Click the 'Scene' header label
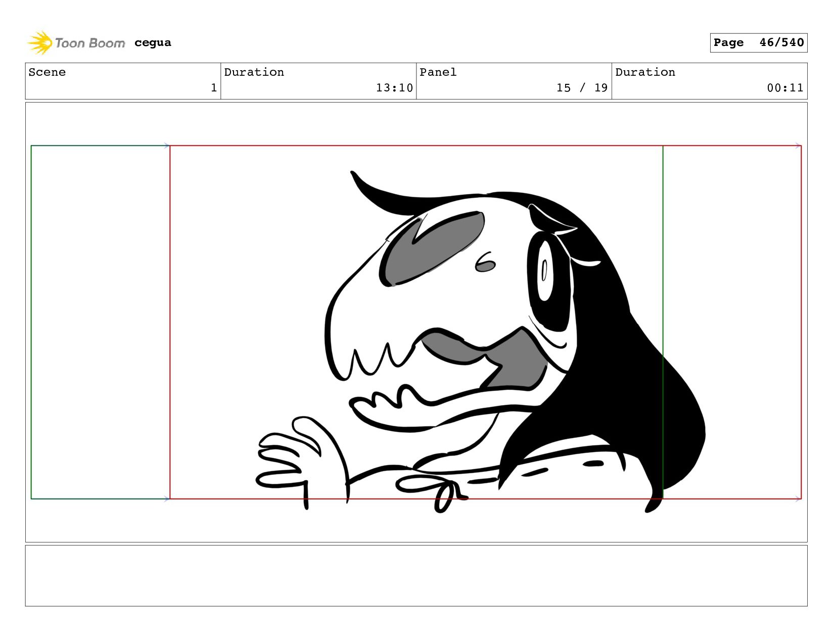The height and width of the screenshot is (644, 834). coord(47,72)
